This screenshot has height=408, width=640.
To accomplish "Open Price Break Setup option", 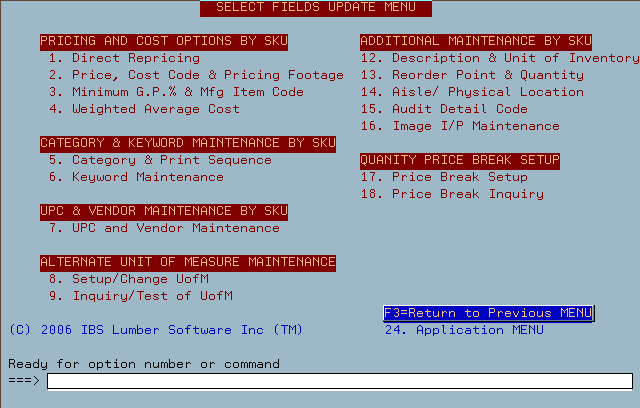I will coord(444,177).
